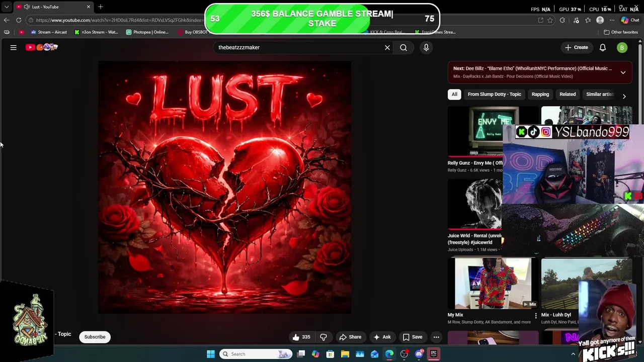Open the YouTube guide hamburger menu
The image size is (644, 362).
coord(14,47)
